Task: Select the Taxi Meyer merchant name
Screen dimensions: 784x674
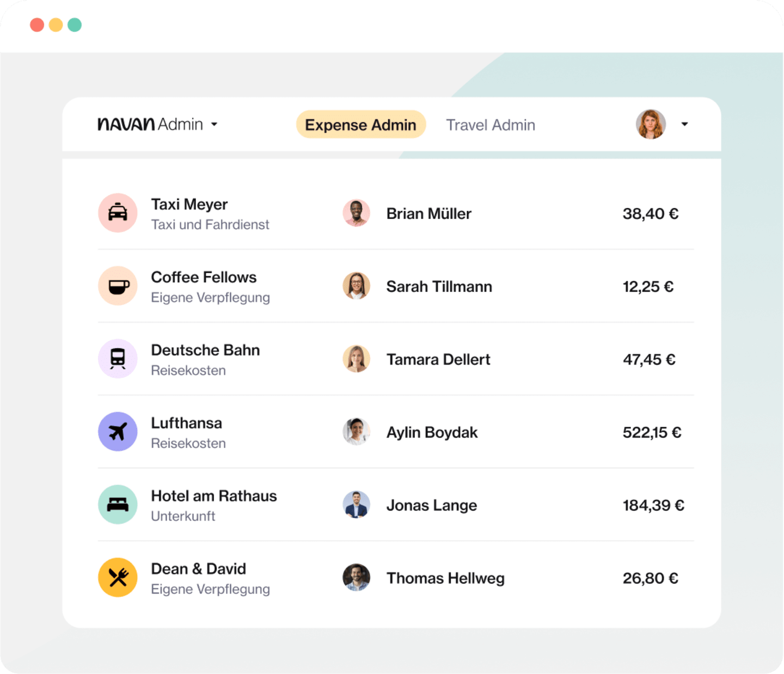Action: coord(189,204)
